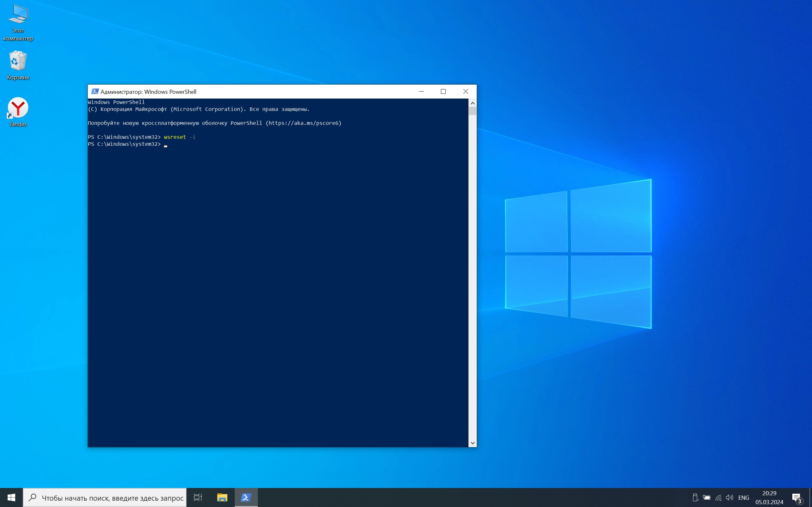The width and height of the screenshot is (812, 507).
Task: Maximize the PowerShell window
Action: click(443, 92)
